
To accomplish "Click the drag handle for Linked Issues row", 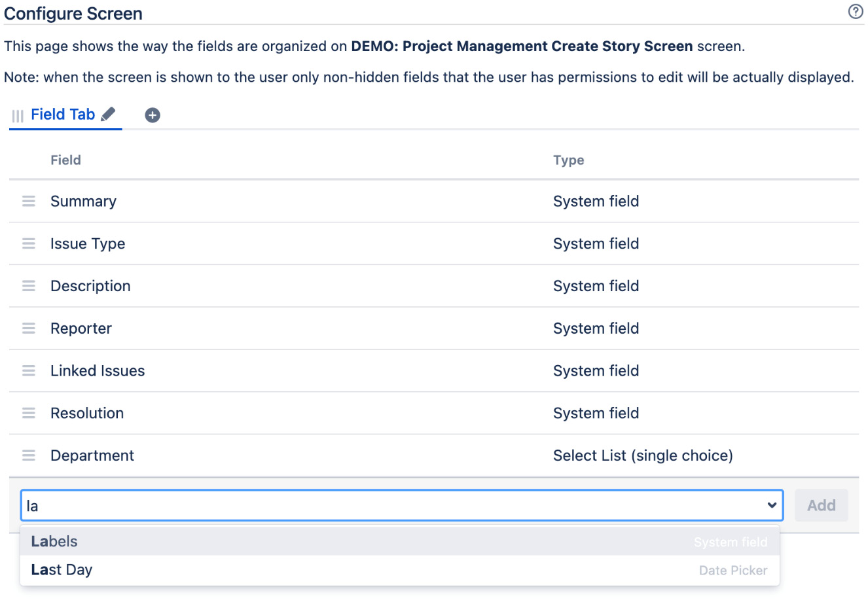I will (x=29, y=371).
